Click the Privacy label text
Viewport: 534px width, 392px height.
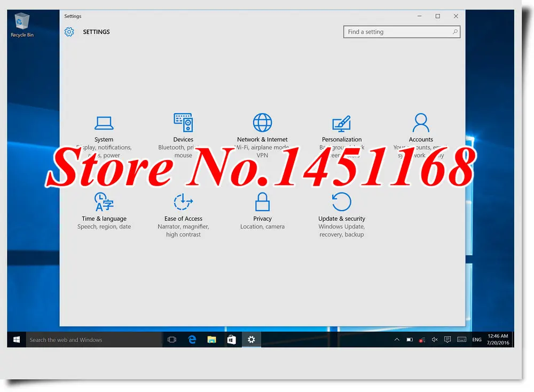click(262, 219)
